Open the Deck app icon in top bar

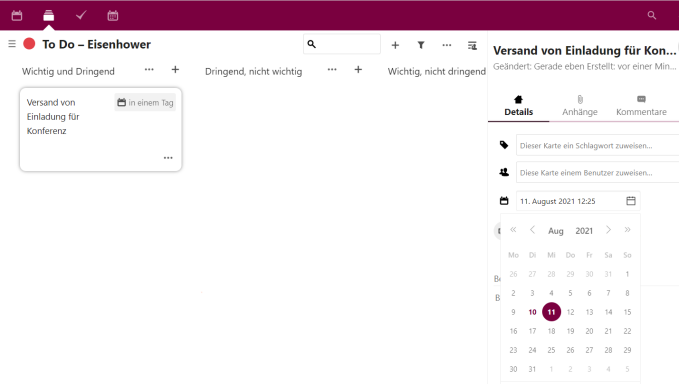point(48,16)
